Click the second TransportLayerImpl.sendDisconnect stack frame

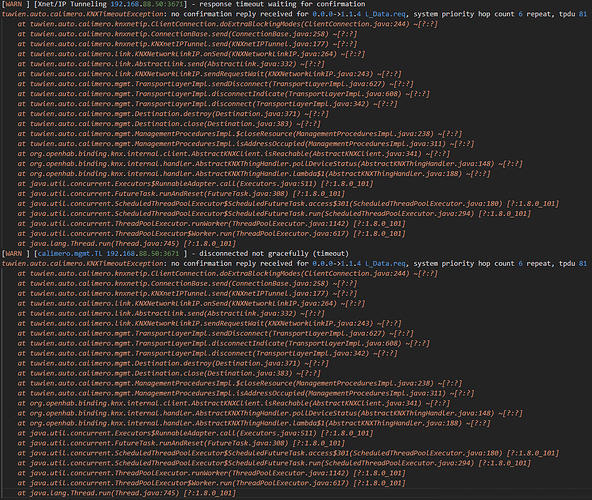pyautogui.click(x=216, y=333)
